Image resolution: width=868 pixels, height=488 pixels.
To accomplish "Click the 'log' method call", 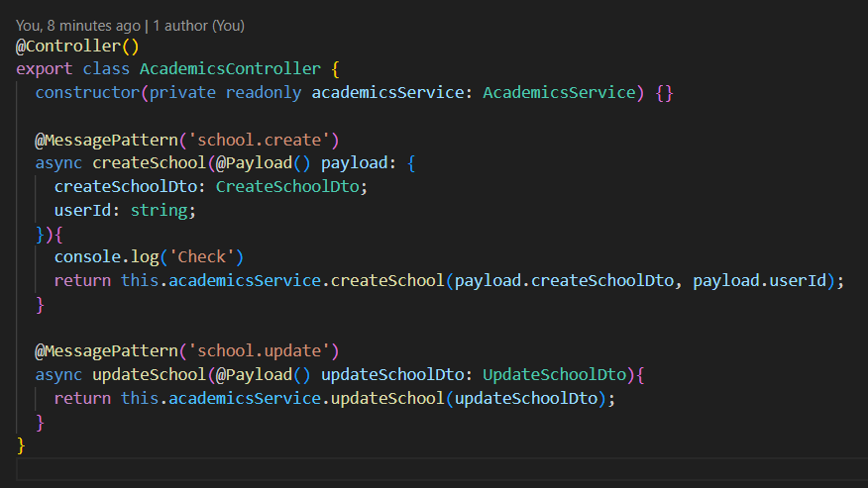I will click(145, 256).
